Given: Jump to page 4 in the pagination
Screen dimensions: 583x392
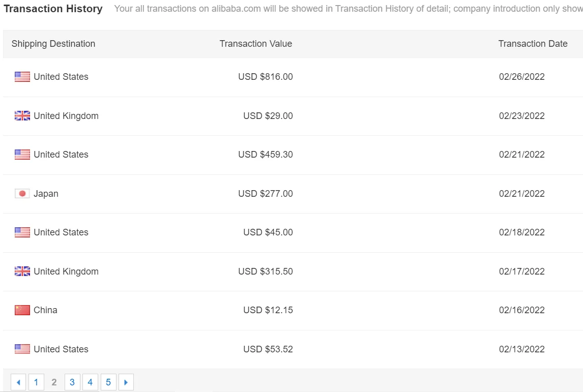Looking at the screenshot, I should click(x=90, y=382).
